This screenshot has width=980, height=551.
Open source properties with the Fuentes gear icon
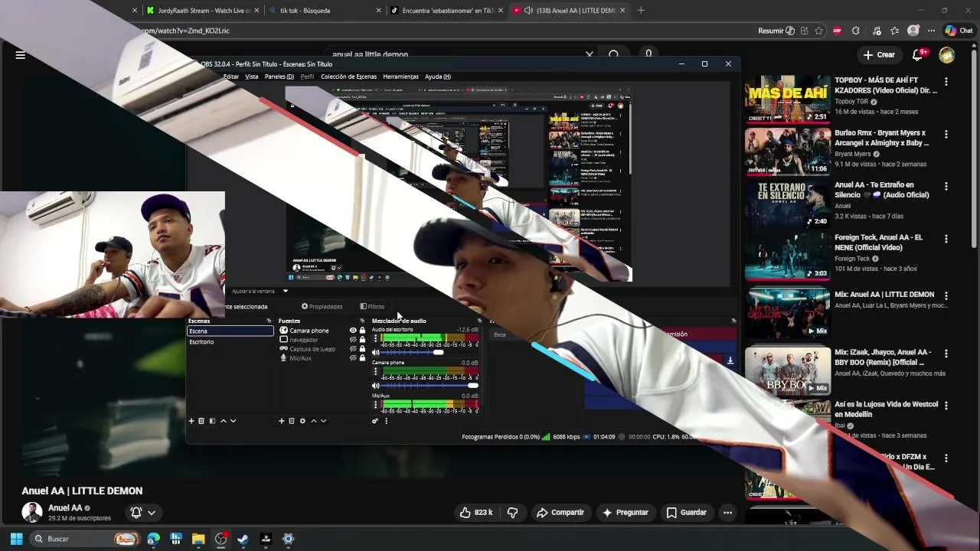[302, 421]
